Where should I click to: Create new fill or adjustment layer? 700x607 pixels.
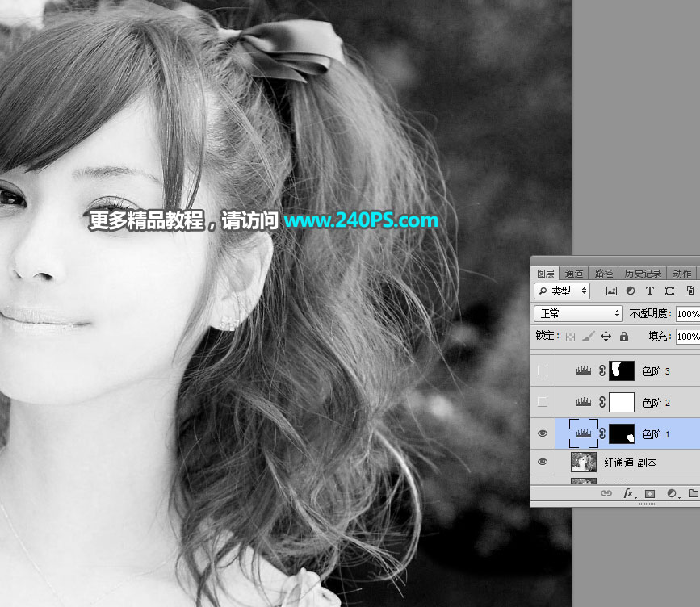click(x=672, y=493)
